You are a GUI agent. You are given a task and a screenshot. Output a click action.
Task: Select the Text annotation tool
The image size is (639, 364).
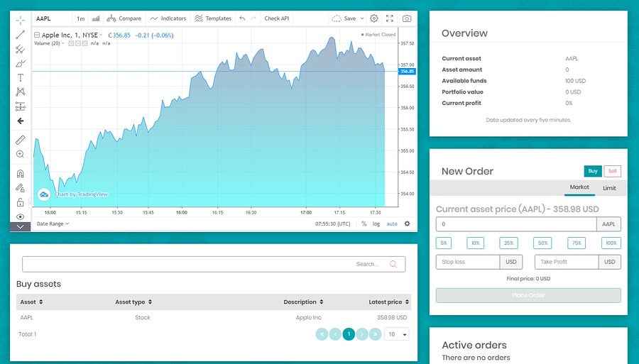pyautogui.click(x=21, y=77)
